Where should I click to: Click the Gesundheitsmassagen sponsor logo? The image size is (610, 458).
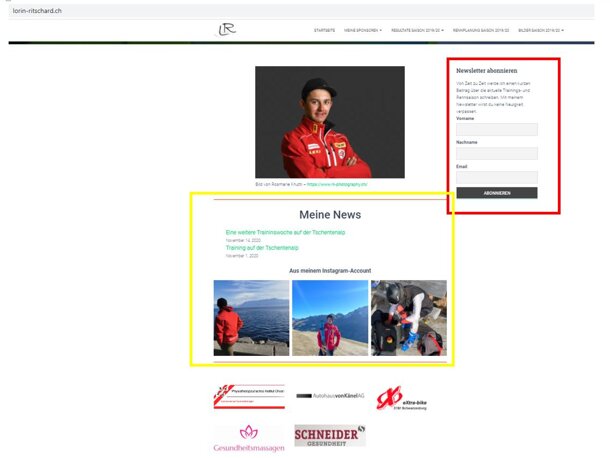click(x=248, y=438)
